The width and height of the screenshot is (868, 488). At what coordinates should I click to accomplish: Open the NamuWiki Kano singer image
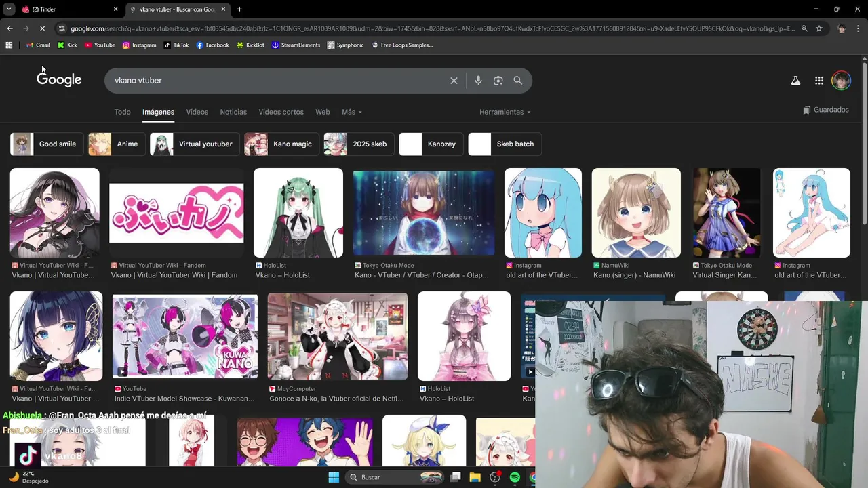click(x=636, y=213)
